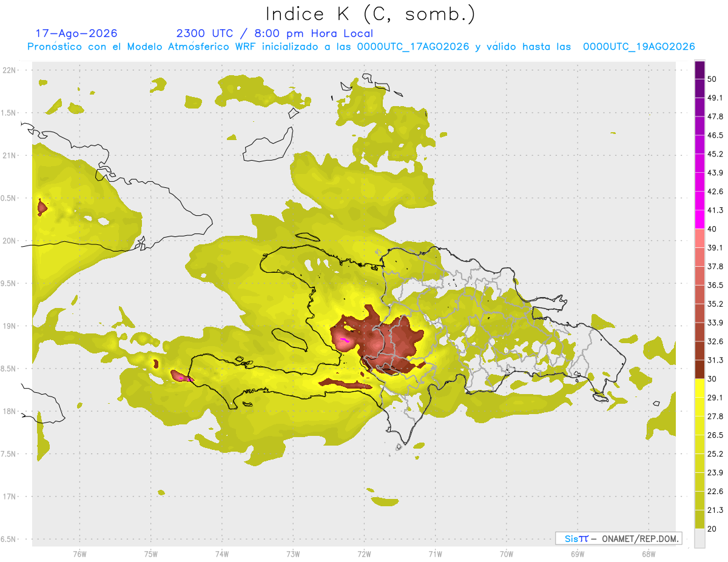728x562 pixels.
Task: Click the color scale label '23.9'
Action: tap(715, 473)
